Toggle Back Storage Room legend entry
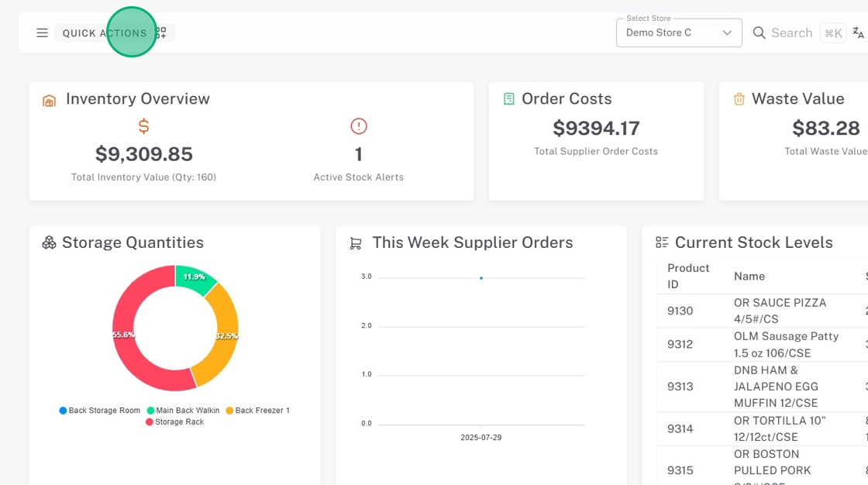The height and width of the screenshot is (485, 868). [x=100, y=411]
